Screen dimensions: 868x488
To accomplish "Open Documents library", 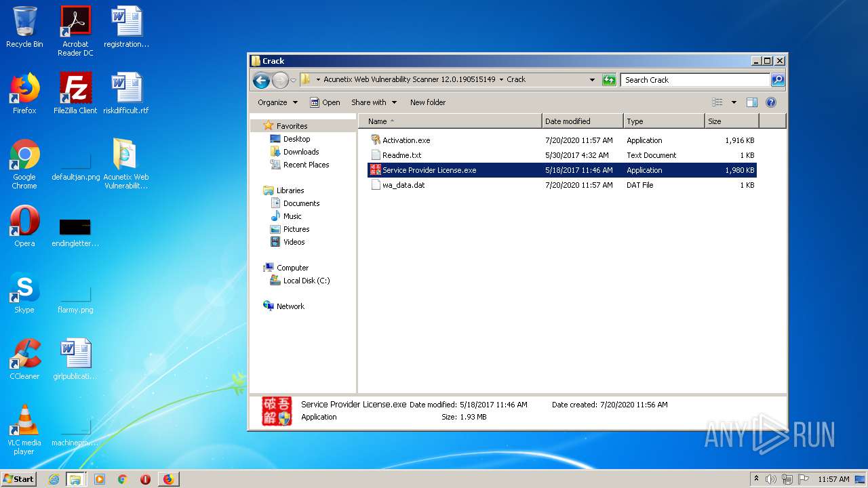I will pyautogui.click(x=301, y=203).
